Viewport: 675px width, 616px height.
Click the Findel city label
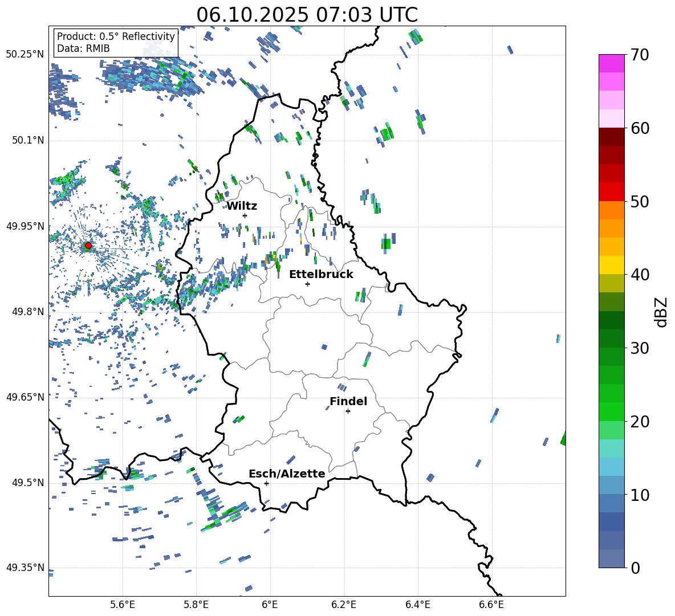tap(348, 401)
